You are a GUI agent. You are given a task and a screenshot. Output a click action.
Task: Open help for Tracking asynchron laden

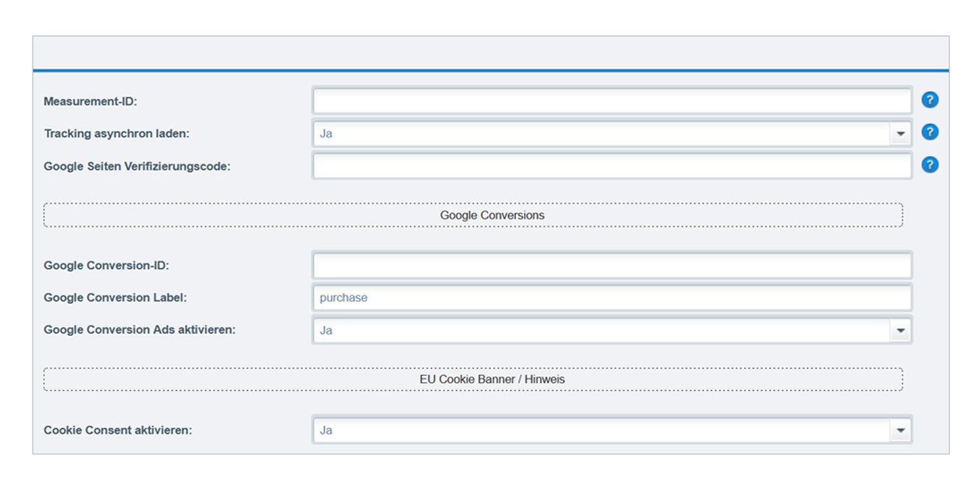pyautogui.click(x=930, y=132)
